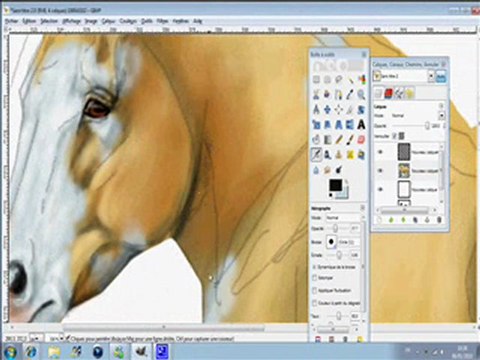Select the Paths tool
The height and width of the screenshot is (360, 480).
pos(338,94)
